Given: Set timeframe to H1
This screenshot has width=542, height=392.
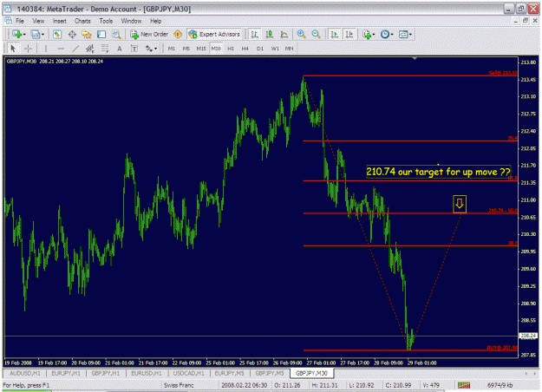Looking at the screenshot, I should pos(231,49).
